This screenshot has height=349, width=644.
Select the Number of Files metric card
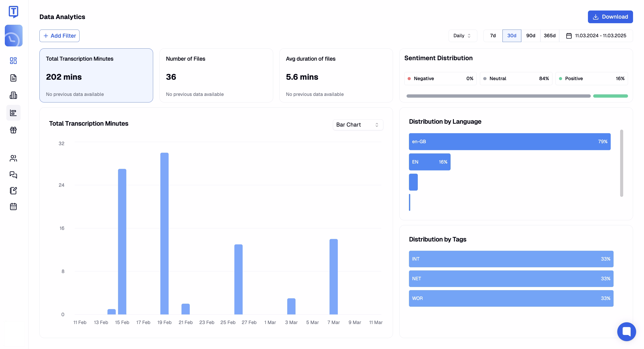coord(216,76)
